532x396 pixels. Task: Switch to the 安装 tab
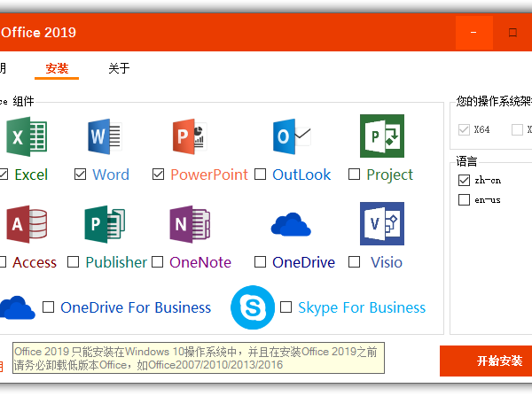(x=57, y=68)
